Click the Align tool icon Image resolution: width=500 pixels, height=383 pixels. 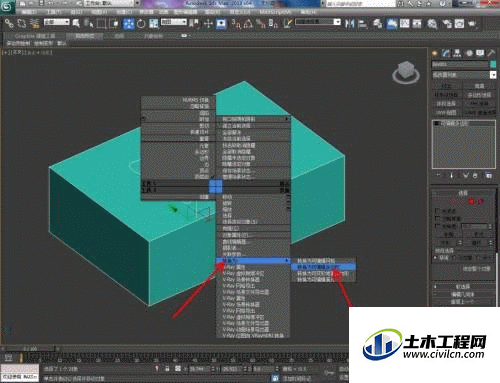(363, 24)
